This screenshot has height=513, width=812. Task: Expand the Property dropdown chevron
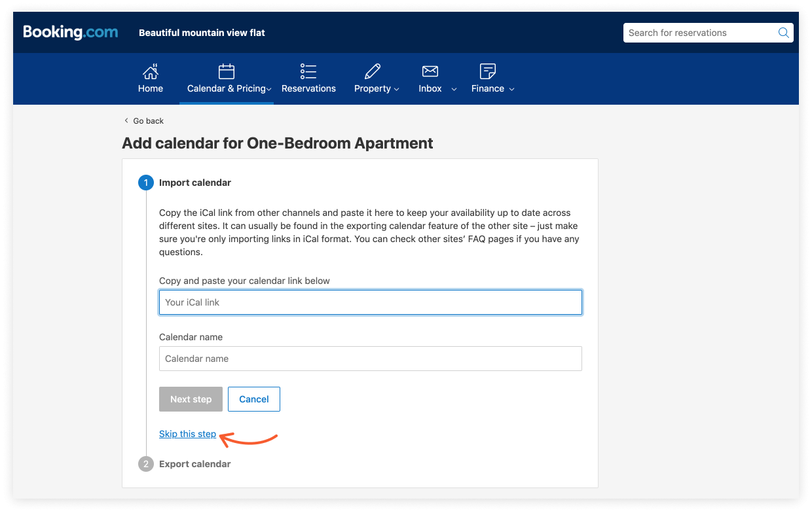point(396,89)
